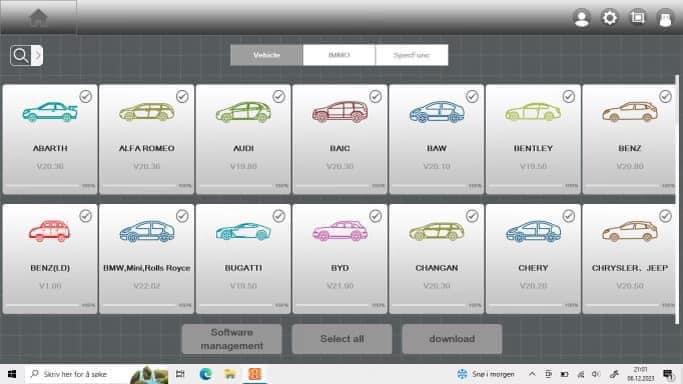Toggle the BENTLEY selection checkmark
683x384 pixels.
pos(568,96)
